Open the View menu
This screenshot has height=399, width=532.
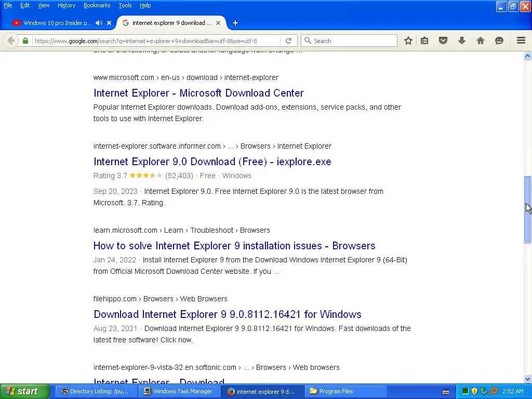pyautogui.click(x=44, y=5)
